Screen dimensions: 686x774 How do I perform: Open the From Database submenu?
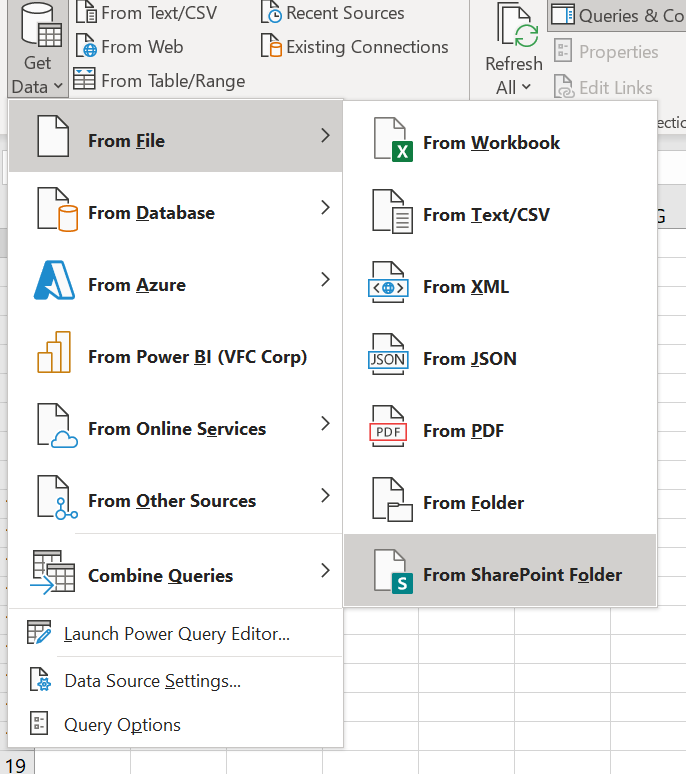tap(176, 208)
